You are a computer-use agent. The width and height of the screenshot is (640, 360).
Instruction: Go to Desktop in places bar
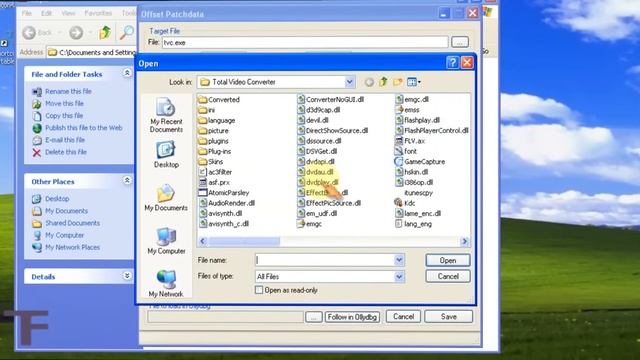click(166, 155)
